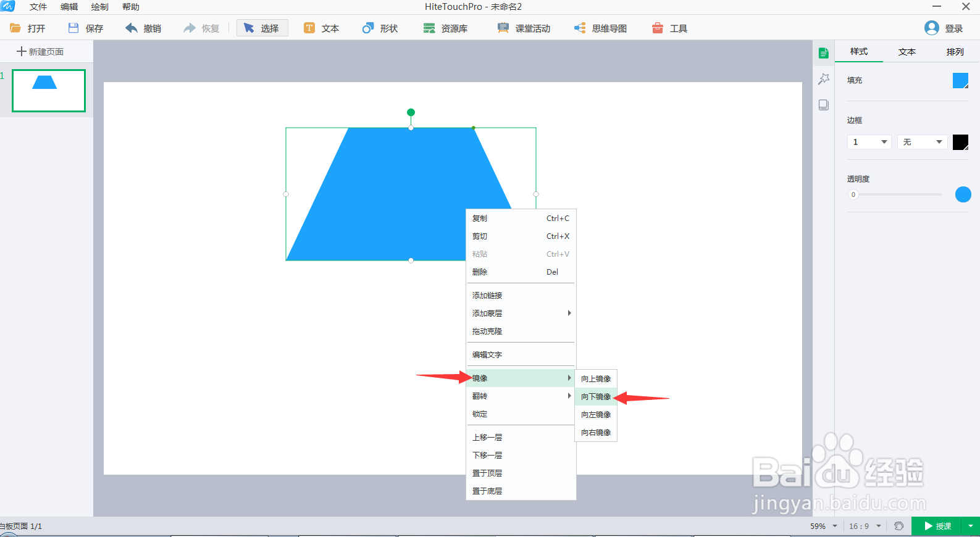Select 向上镜像 mirror option
The height and width of the screenshot is (537, 980).
596,378
